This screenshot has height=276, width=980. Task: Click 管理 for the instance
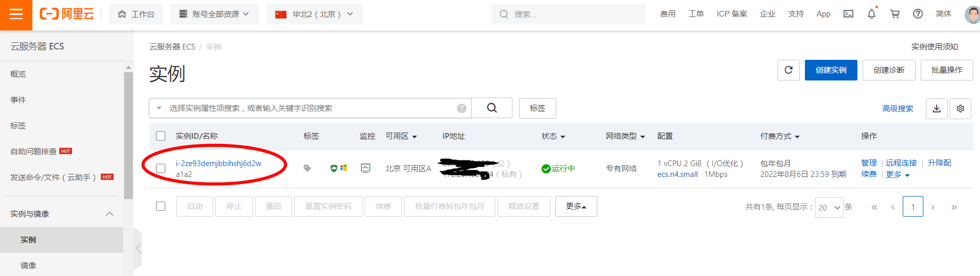pyautogui.click(x=869, y=163)
